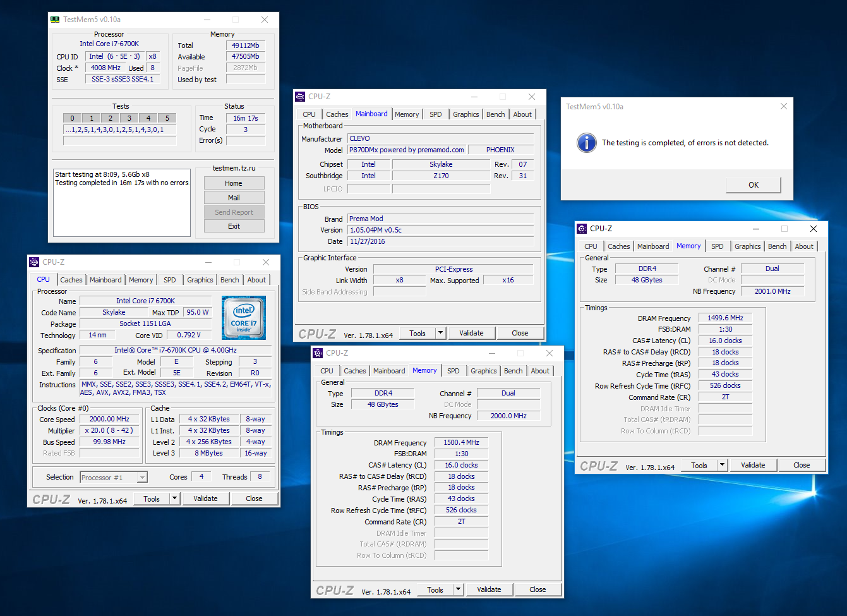Open Tools dropdown arrow in 1500.4 MHz Memory window
This screenshot has width=847, height=616.
click(459, 589)
